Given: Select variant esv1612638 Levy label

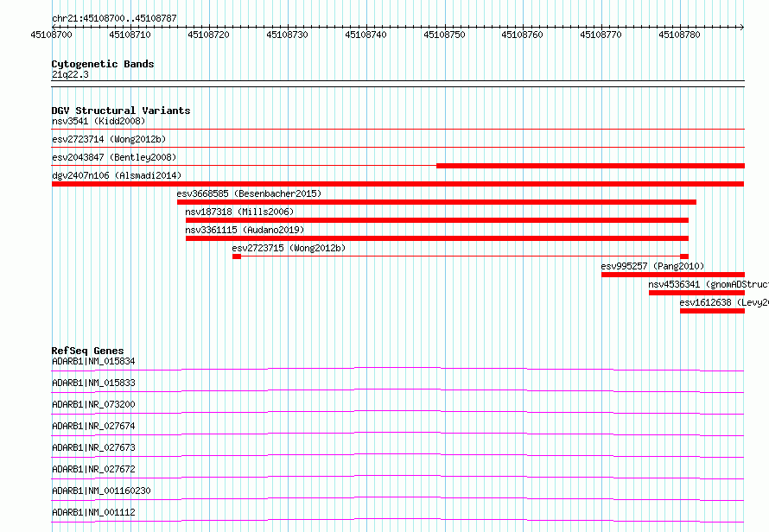Looking at the screenshot, I should [x=724, y=302].
